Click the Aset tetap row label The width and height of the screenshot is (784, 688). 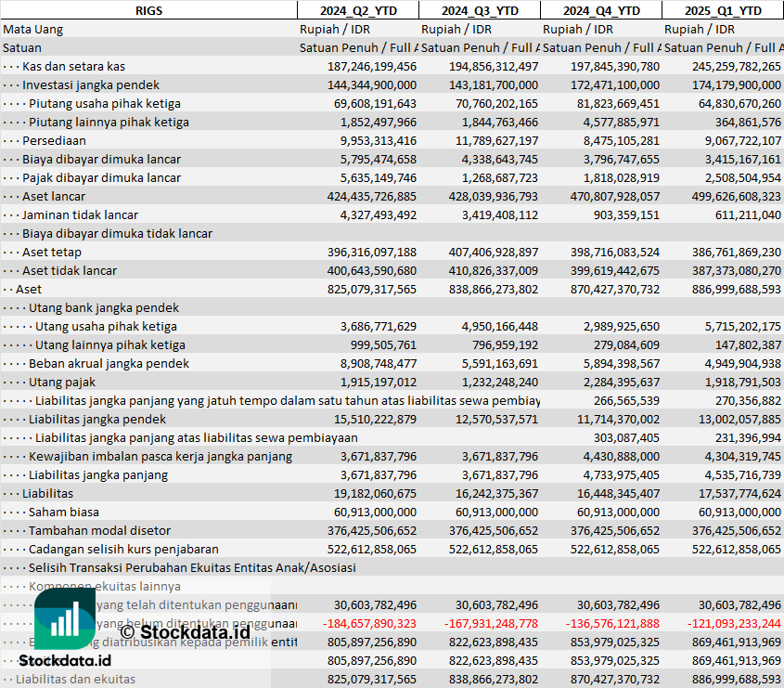pyautogui.click(x=52, y=252)
